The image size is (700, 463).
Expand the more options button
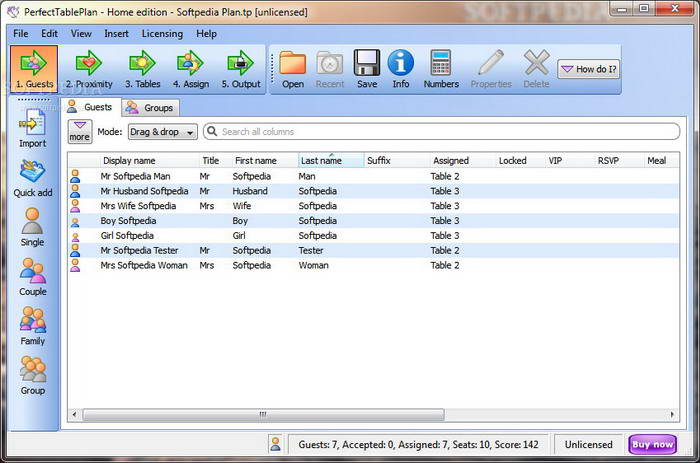click(x=80, y=131)
